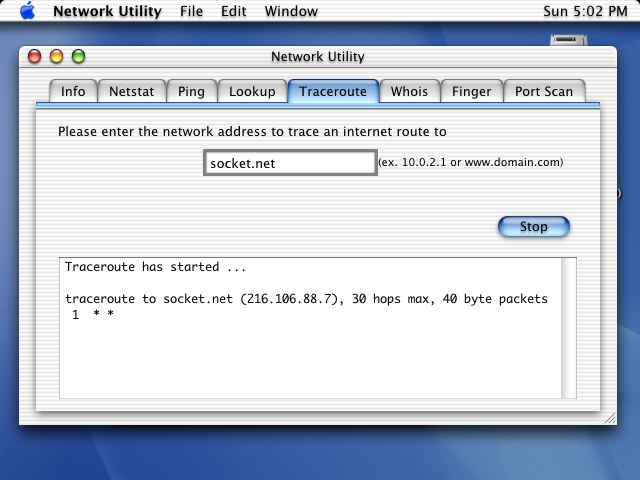640x480 pixels.
Task: Click the disk icon on the desktop
Action: [x=569, y=40]
